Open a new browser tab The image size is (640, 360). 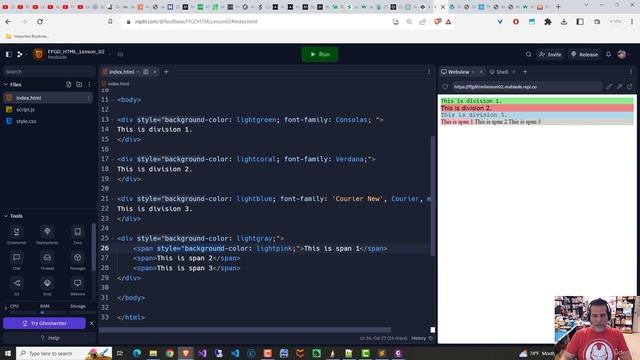[x=558, y=7]
